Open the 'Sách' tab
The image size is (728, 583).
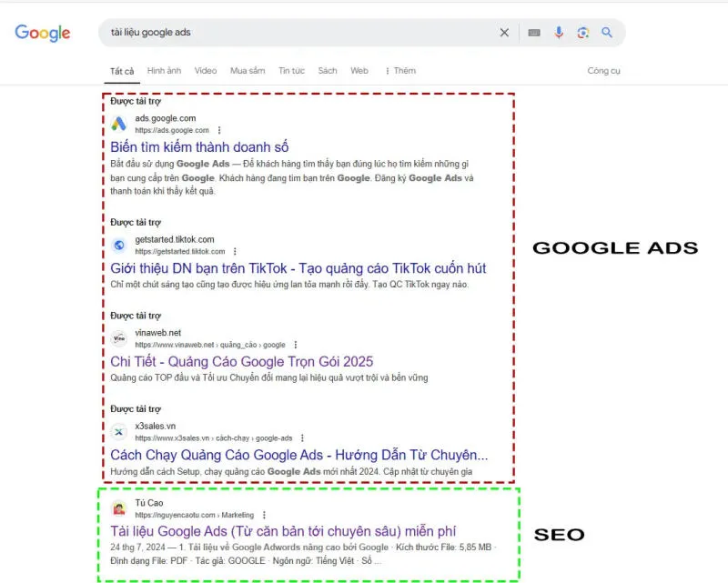tap(328, 71)
